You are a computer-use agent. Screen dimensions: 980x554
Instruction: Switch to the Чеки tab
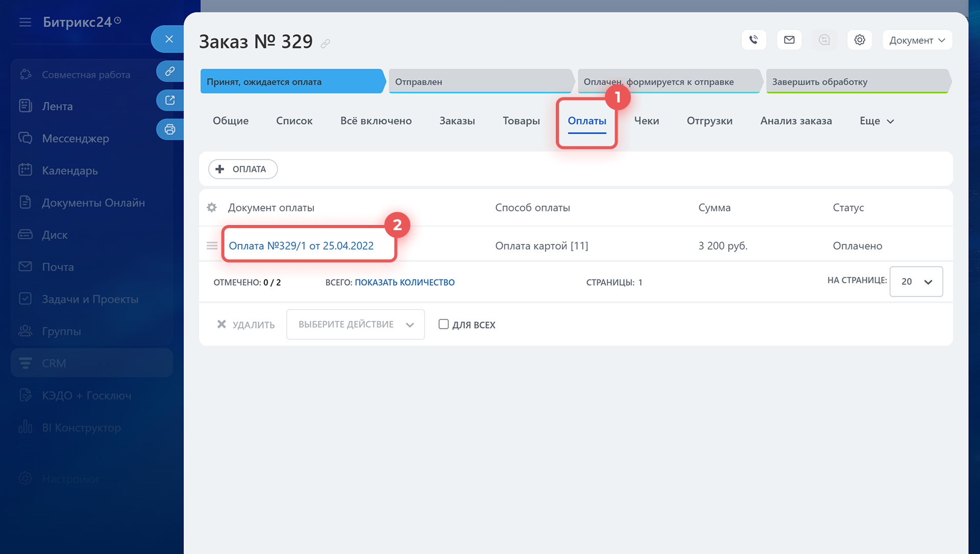pos(646,121)
